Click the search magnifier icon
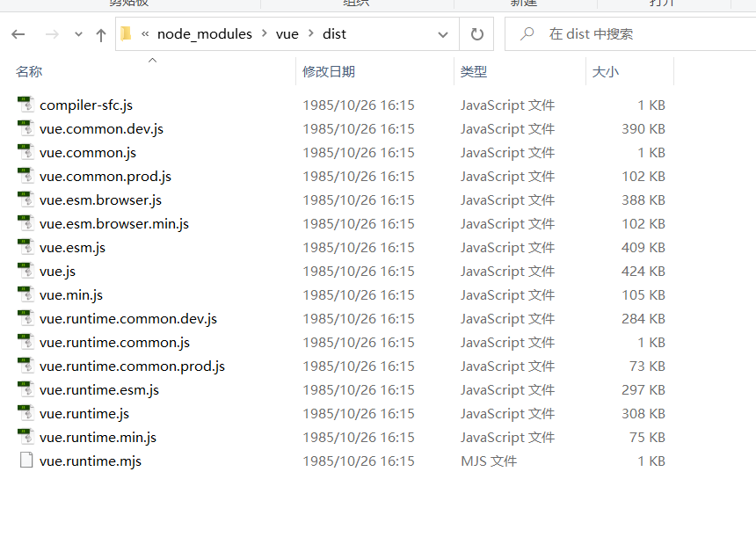The height and width of the screenshot is (537, 756). pos(527,33)
